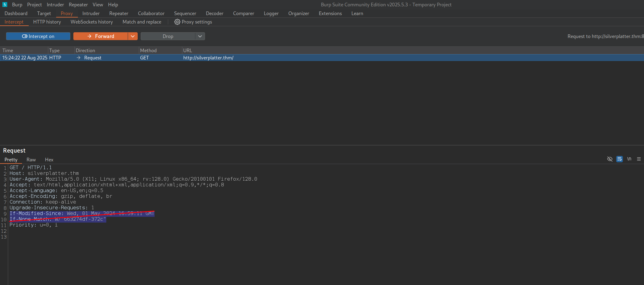This screenshot has height=285, width=644.
Task: Click the Proxy settings gear icon
Action: tap(177, 22)
